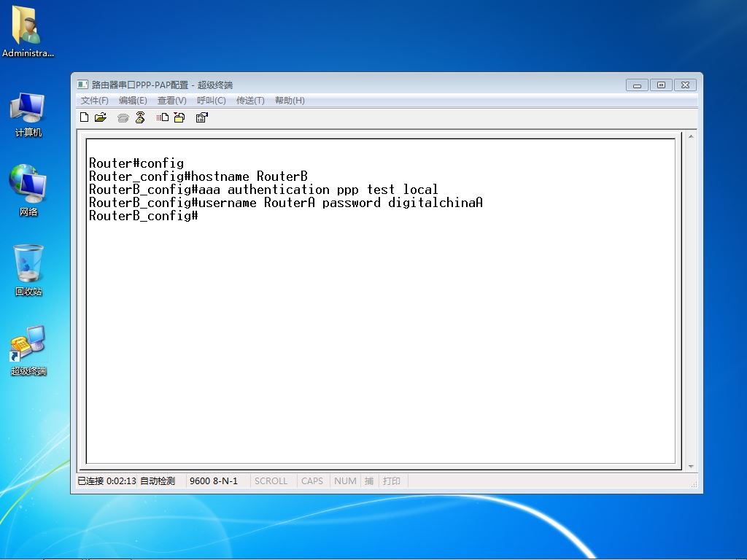Screen dimensions: 747x560
Task: Maximize the HyperTerminal window
Action: pos(661,85)
